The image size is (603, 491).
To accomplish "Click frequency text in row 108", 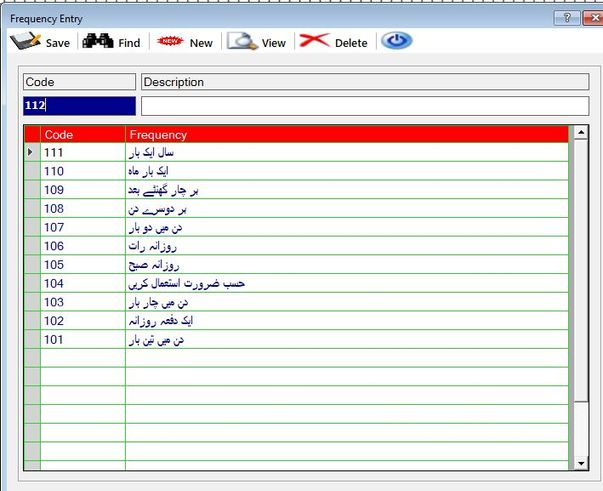I will 157,209.
